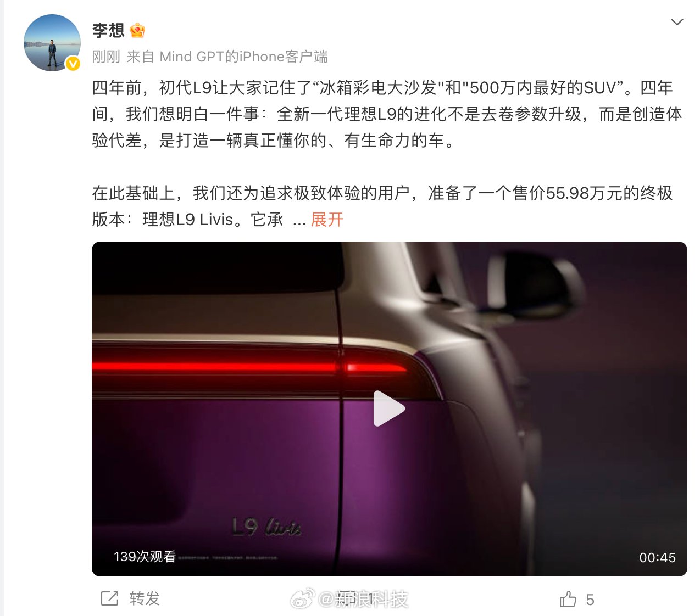Click the 139次观看 view count
This screenshot has height=616, width=700.
[x=145, y=557]
